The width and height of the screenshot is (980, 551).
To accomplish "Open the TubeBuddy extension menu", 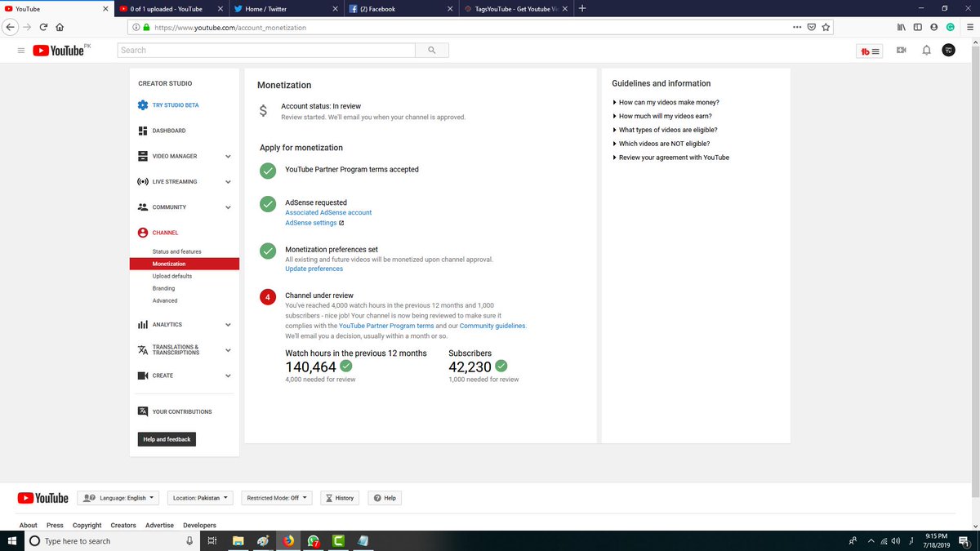I will pos(870,51).
